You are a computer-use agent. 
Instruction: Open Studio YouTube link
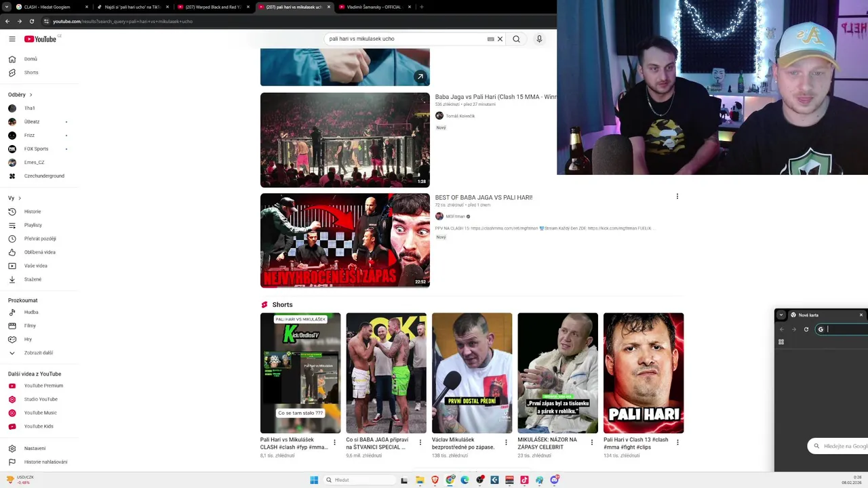39,399
